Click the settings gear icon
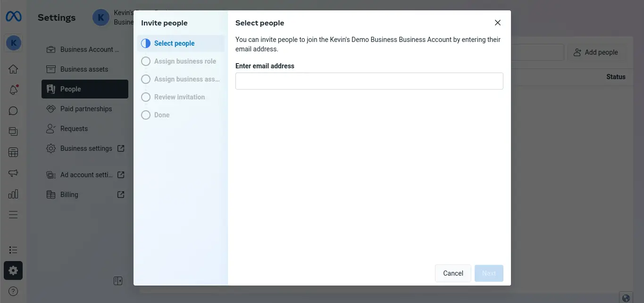Screen dimensions: 644x303 13,270
